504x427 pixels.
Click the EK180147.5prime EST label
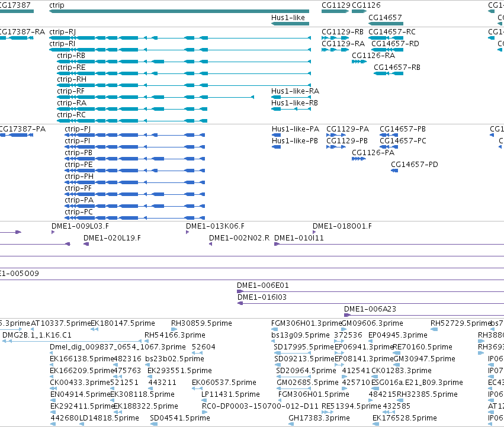tap(123, 323)
